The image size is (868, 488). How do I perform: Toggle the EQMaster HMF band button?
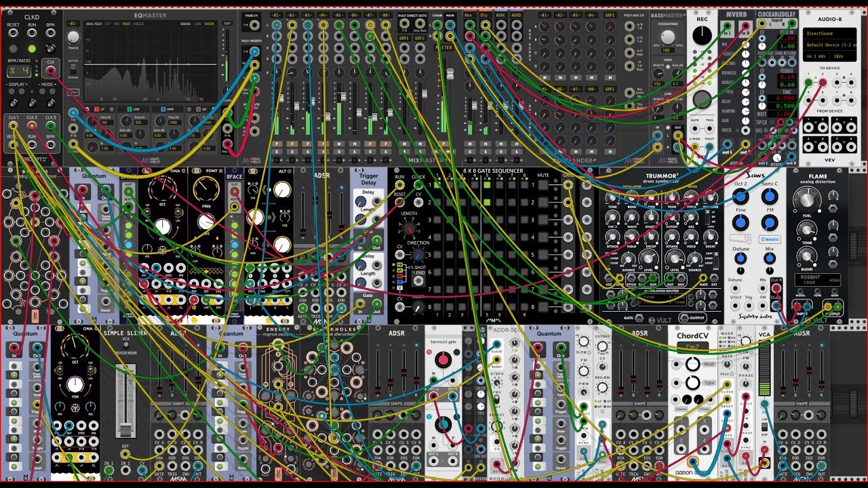coord(163,108)
